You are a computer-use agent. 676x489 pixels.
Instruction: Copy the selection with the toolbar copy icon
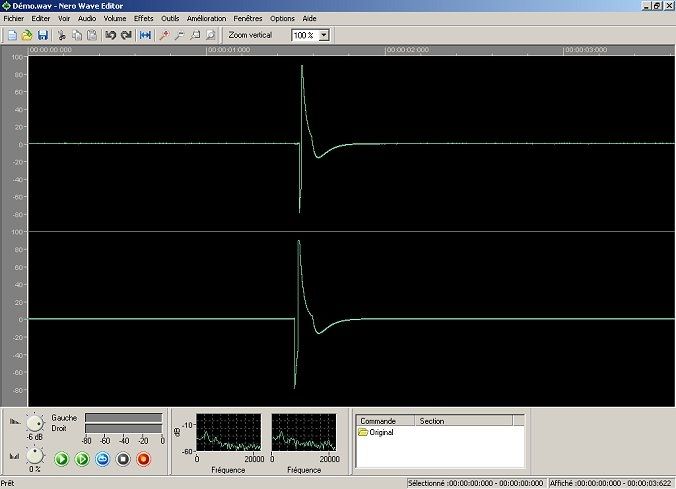77,35
